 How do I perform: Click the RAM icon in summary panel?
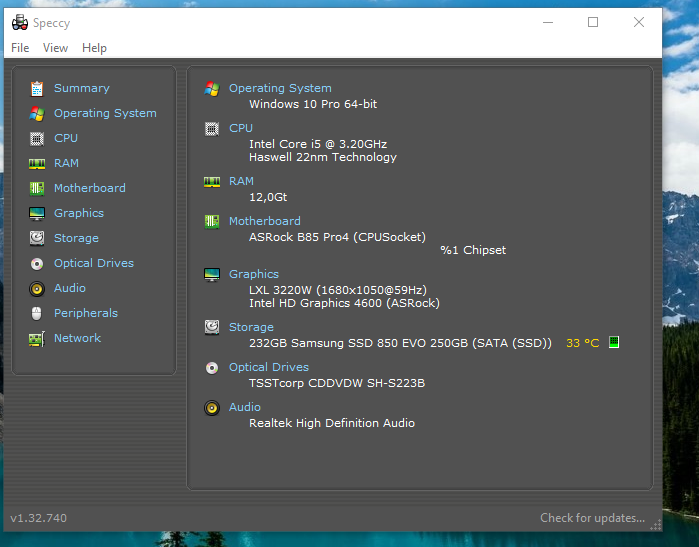tap(212, 182)
